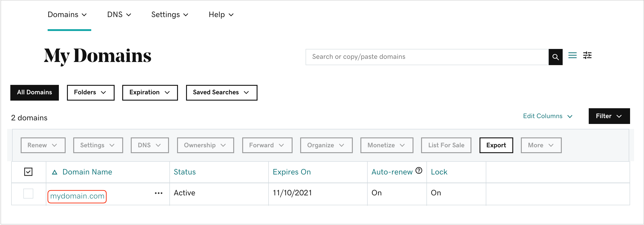Screen dimensions: 644x225
Task: Click the Export button
Action: [x=496, y=145]
